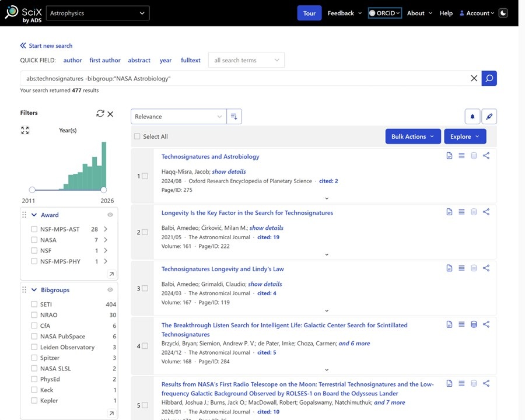Start the Tour

pos(309,13)
